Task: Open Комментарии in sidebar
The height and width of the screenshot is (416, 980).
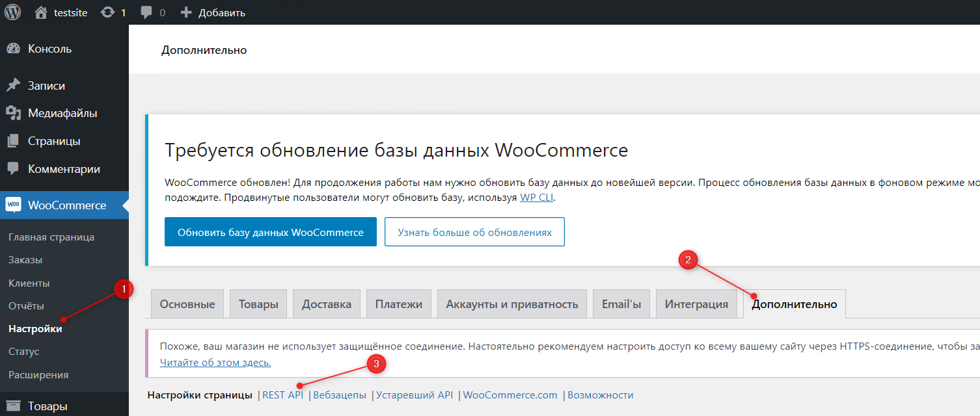Action: (63, 169)
